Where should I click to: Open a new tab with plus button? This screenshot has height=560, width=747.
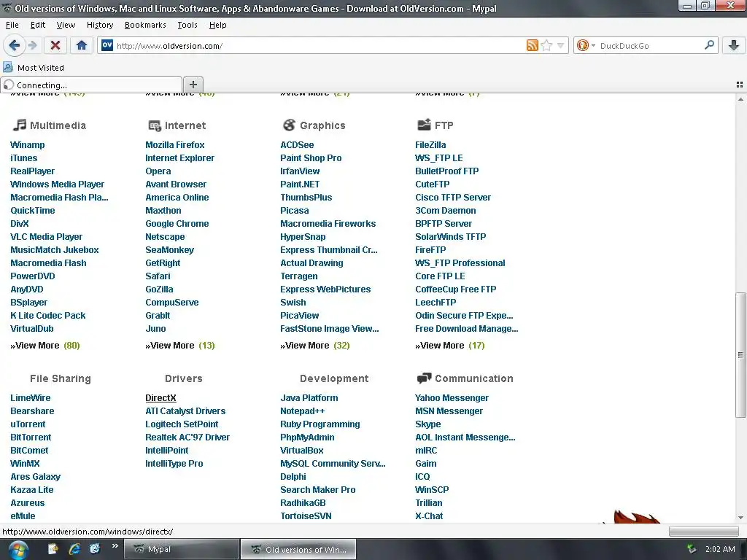(x=193, y=85)
